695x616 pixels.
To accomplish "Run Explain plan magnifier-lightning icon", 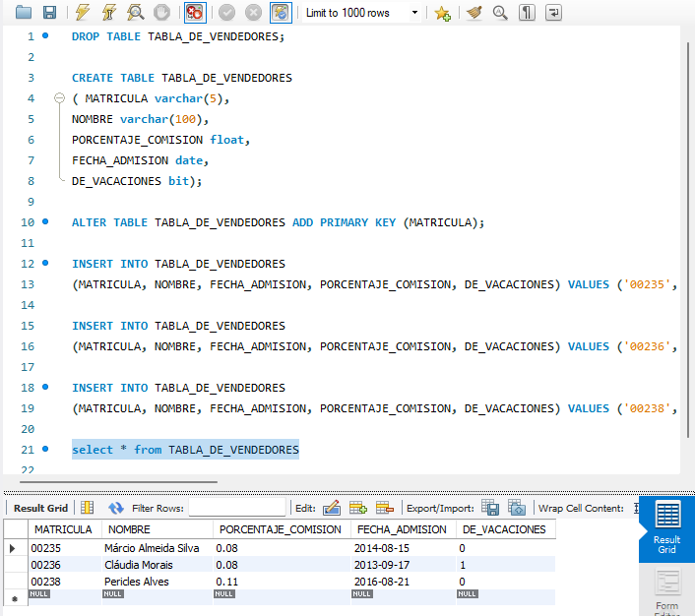I will [x=135, y=13].
